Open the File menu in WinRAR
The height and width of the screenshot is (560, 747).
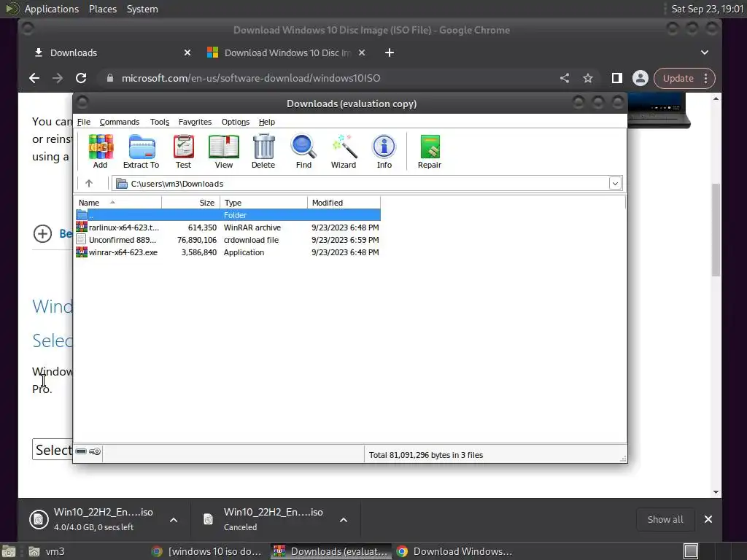(x=84, y=122)
